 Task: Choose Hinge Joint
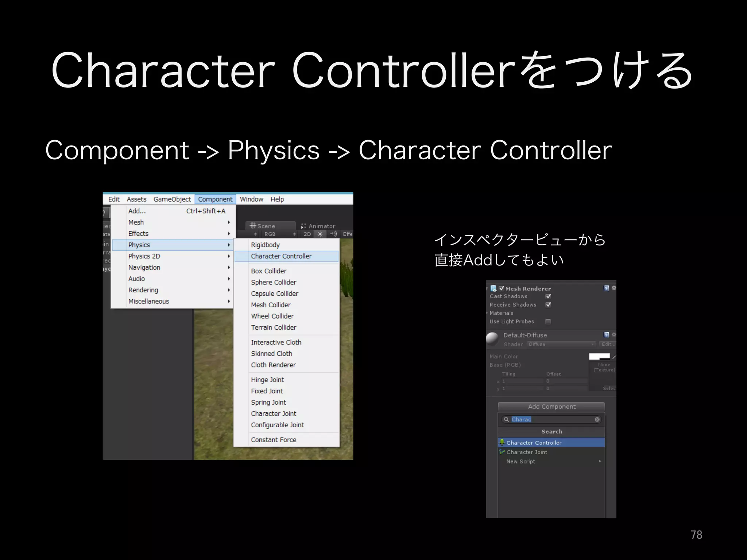pos(287,380)
